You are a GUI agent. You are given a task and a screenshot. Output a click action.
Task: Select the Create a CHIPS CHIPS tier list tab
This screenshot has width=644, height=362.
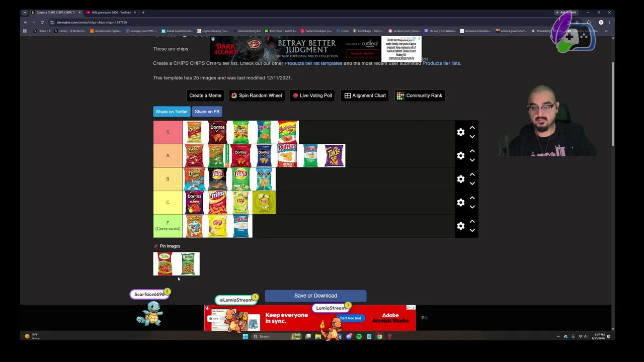[x=55, y=13]
